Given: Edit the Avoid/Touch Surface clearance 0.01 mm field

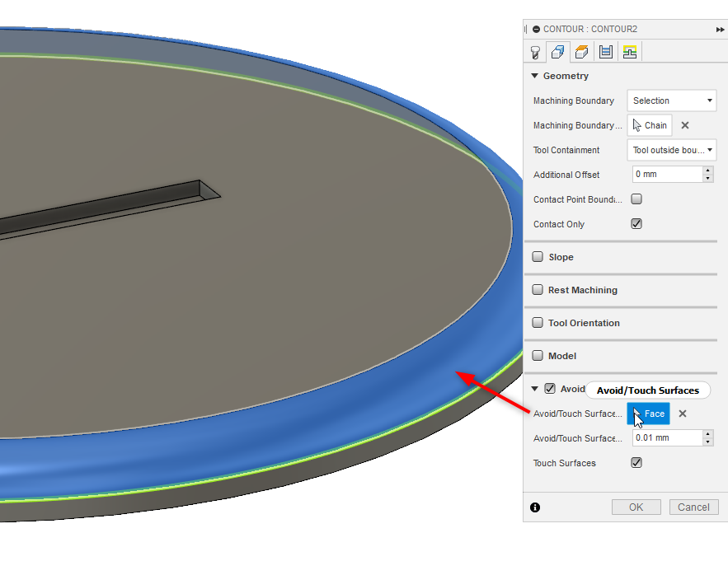Looking at the screenshot, I should click(667, 437).
